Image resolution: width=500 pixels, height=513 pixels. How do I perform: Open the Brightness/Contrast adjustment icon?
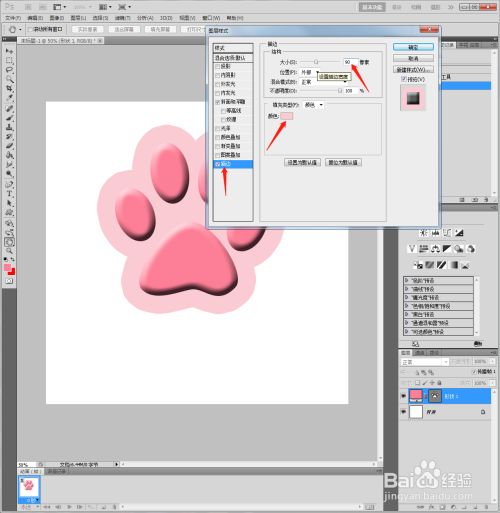[423, 233]
